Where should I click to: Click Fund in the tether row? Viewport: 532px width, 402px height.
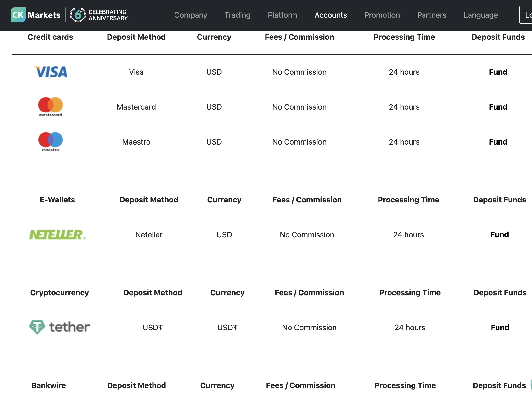tap(500, 328)
